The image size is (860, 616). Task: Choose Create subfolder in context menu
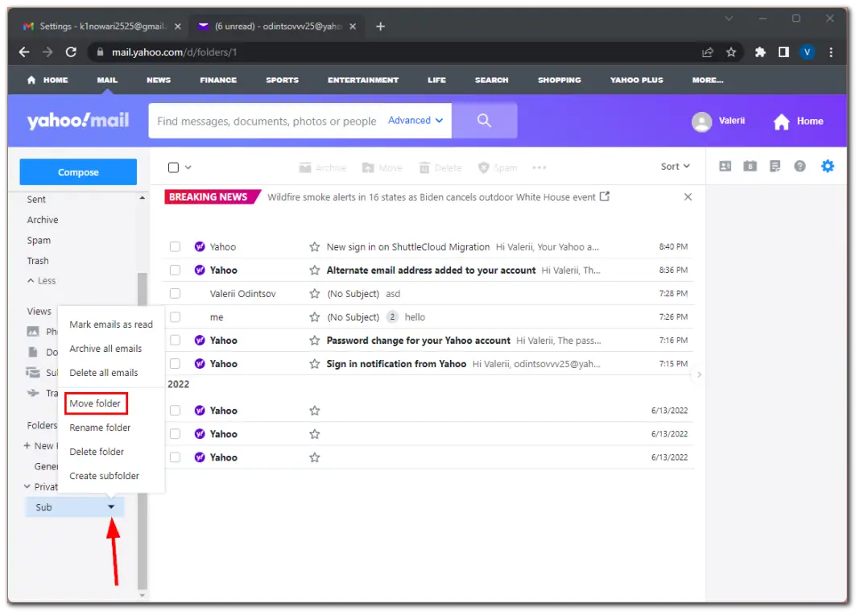pos(104,476)
